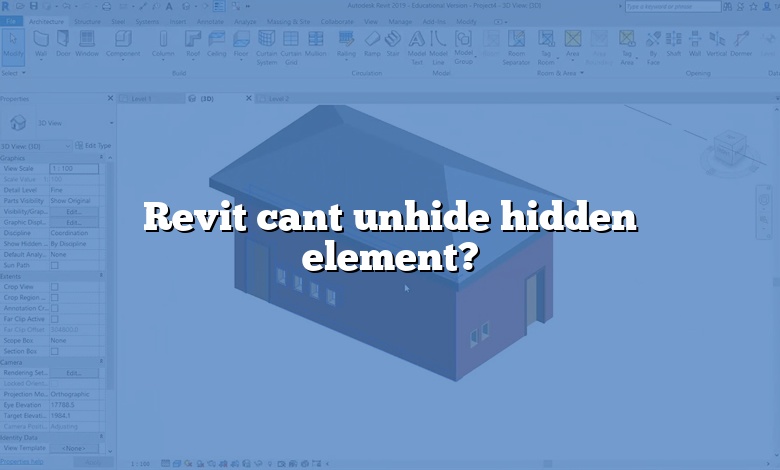Image resolution: width=780 pixels, height=470 pixels.
Task: Toggle Crop Region Visible checkbox
Action: [x=55, y=298]
